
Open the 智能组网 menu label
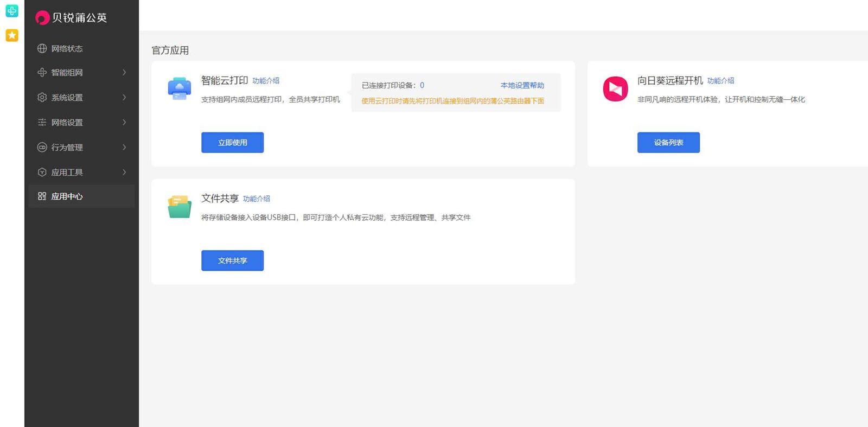67,73
